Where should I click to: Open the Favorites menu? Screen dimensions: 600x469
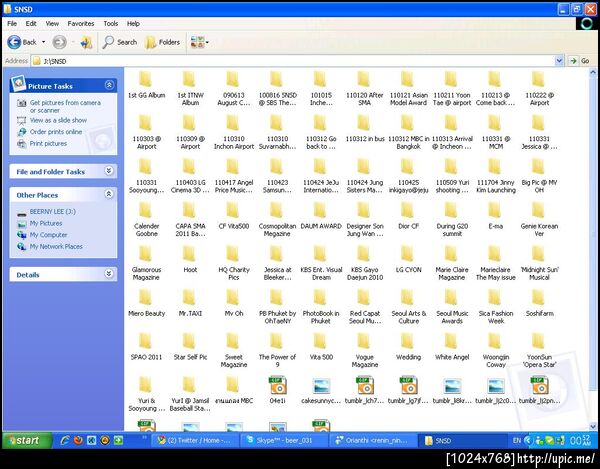(x=81, y=22)
